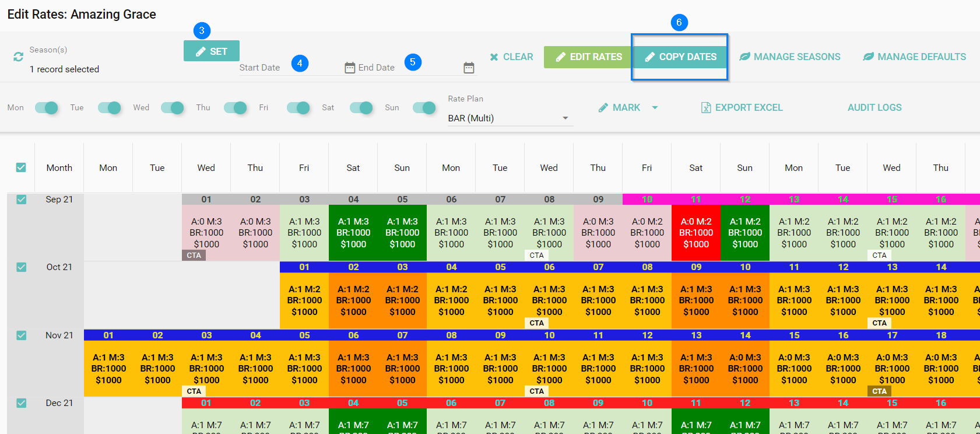Click the pencil icon on SET button

(201, 51)
